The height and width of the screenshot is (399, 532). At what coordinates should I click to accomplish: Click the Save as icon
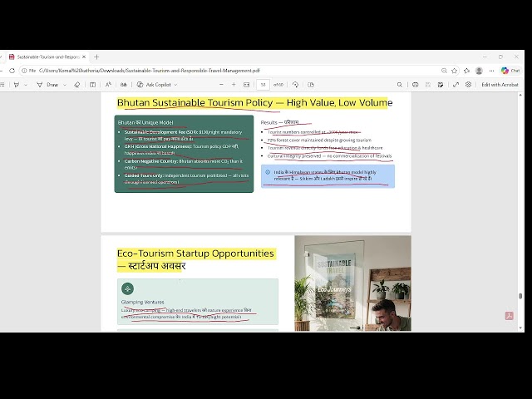pos(441,85)
